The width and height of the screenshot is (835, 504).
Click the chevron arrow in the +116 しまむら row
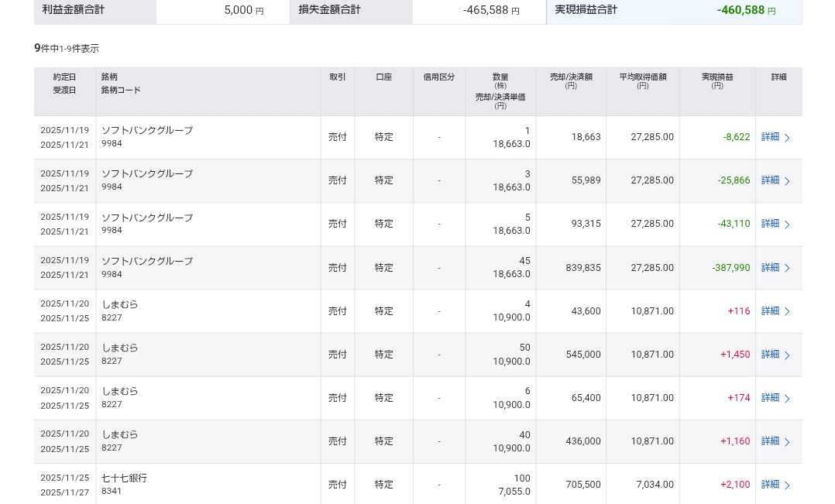click(787, 311)
